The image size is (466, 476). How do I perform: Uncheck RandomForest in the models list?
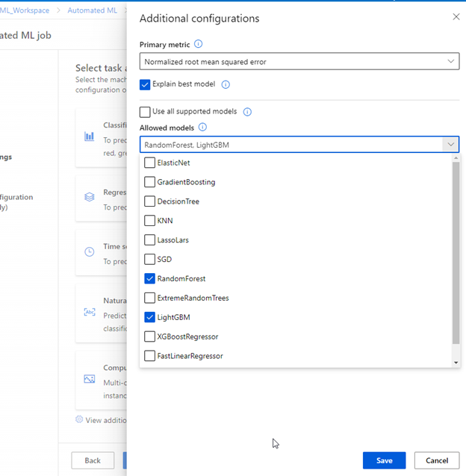pos(150,279)
